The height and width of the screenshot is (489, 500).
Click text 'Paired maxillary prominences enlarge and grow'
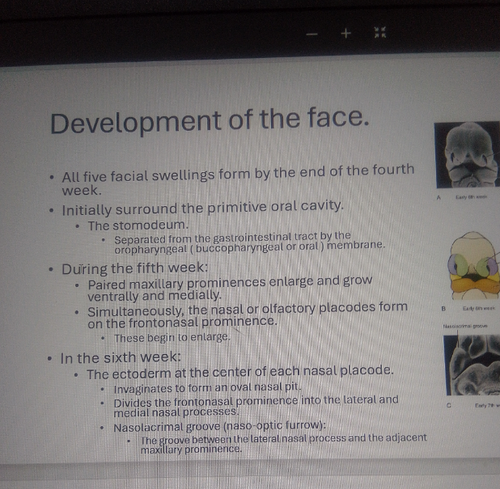click(x=230, y=283)
